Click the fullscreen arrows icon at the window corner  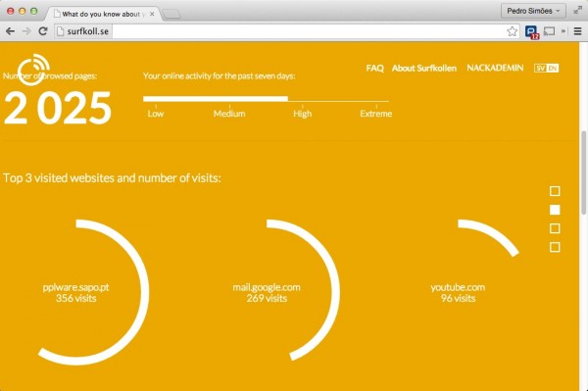click(x=577, y=11)
